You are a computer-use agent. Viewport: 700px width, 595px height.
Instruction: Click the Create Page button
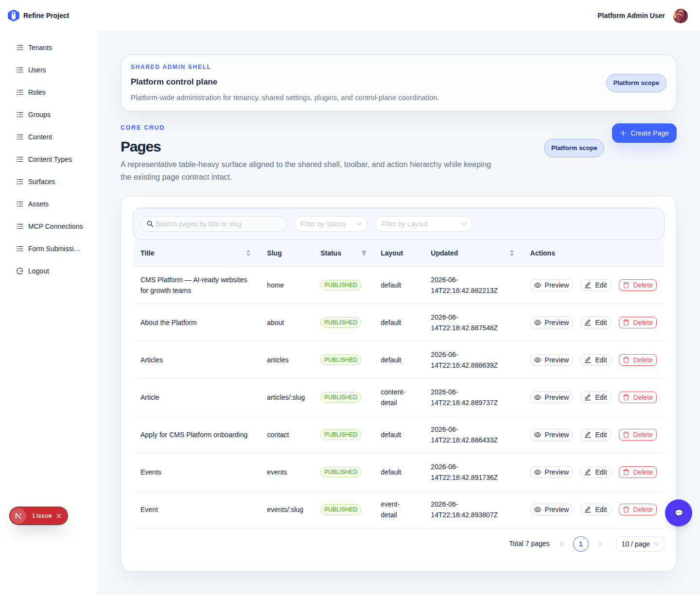(644, 133)
